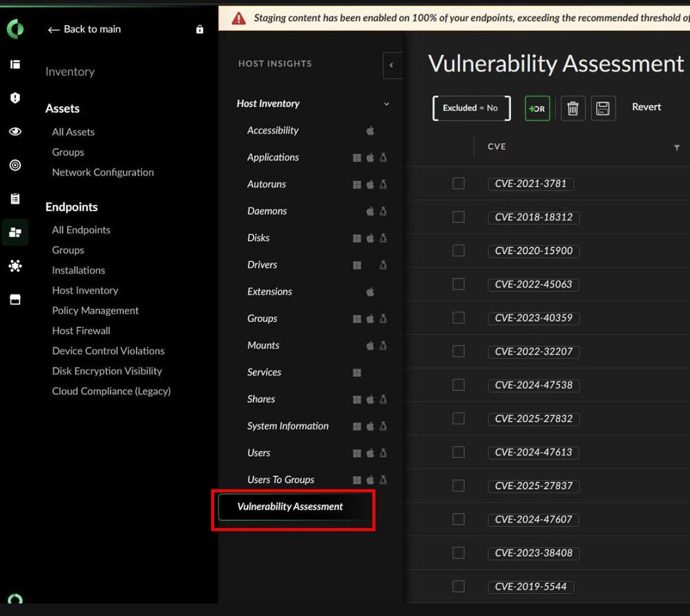
Task: Open Shares in Host Inventory
Action: [261, 399]
